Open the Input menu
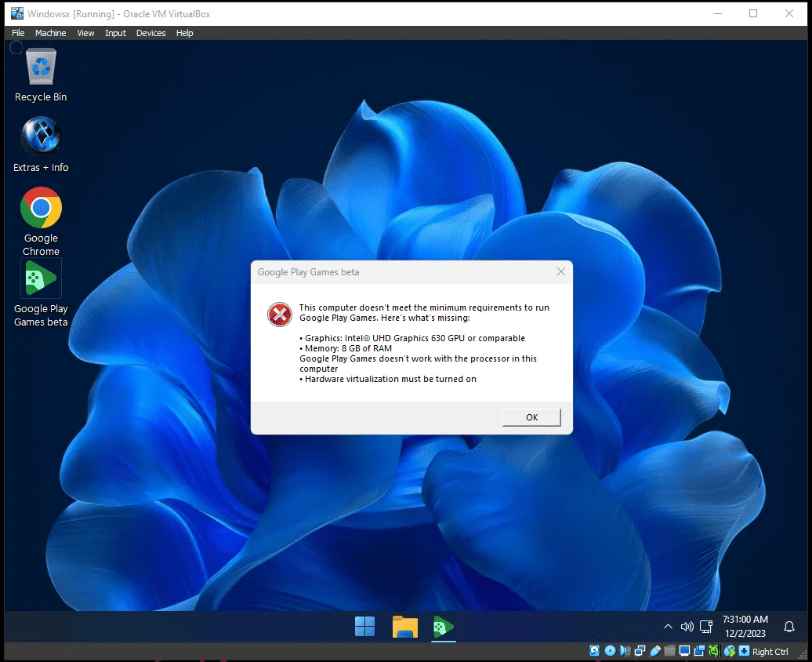Viewport: 812px width, 662px height. [115, 33]
